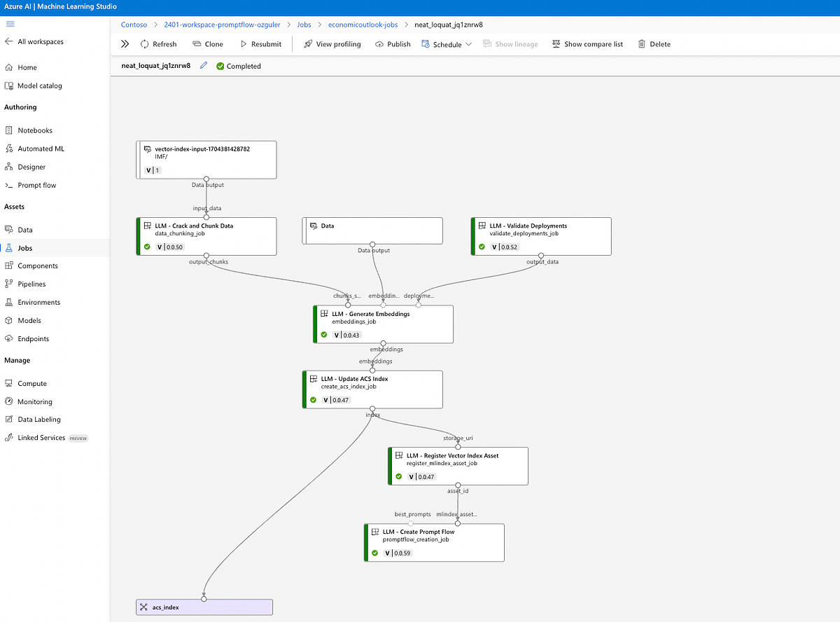Open the Designer from the sidebar

29,167
